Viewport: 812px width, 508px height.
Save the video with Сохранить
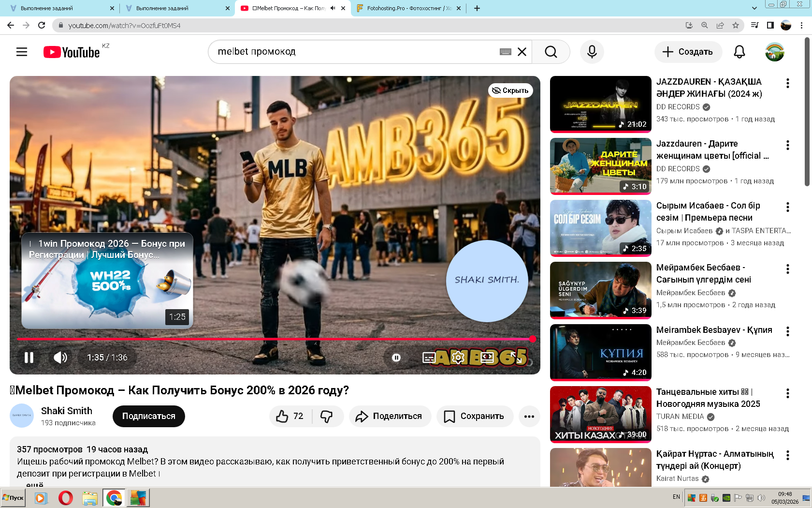[x=475, y=416]
